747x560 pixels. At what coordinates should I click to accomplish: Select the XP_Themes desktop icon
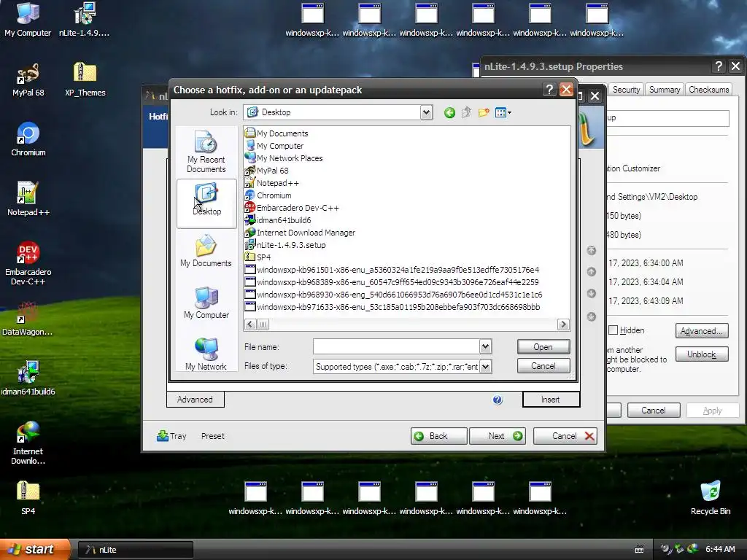pos(85,79)
